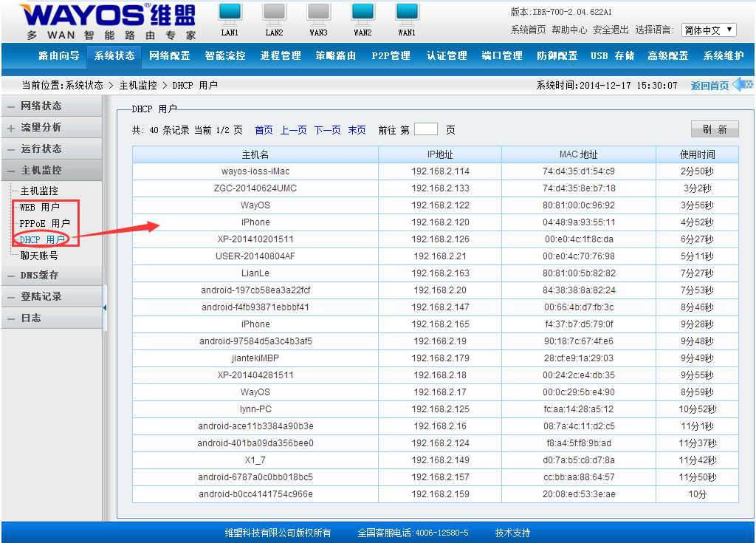The width and height of the screenshot is (756, 543).
Task: Open the 系统状态 menu tab
Action: tap(114, 56)
